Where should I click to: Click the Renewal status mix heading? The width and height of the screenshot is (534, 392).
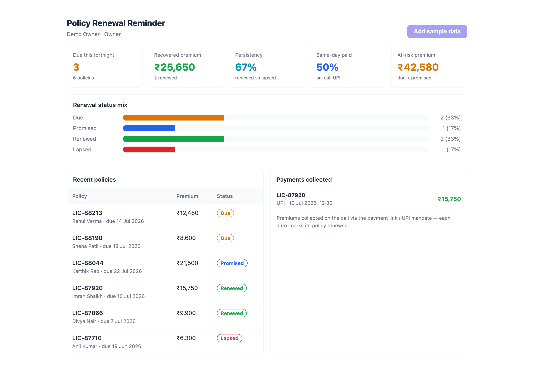[x=100, y=105]
